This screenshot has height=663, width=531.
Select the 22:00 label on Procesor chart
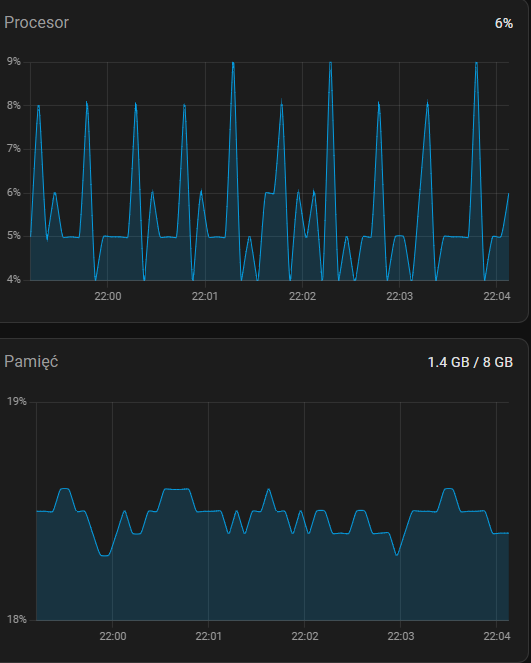pyautogui.click(x=108, y=296)
